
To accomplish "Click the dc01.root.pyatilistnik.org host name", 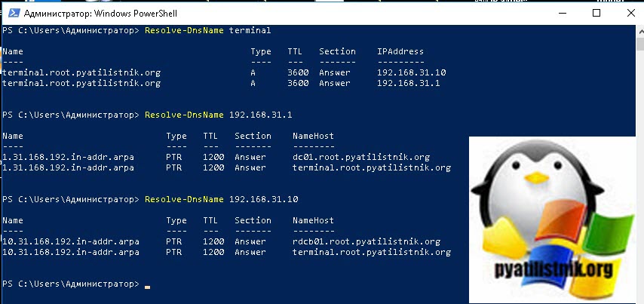I will coord(360,157).
